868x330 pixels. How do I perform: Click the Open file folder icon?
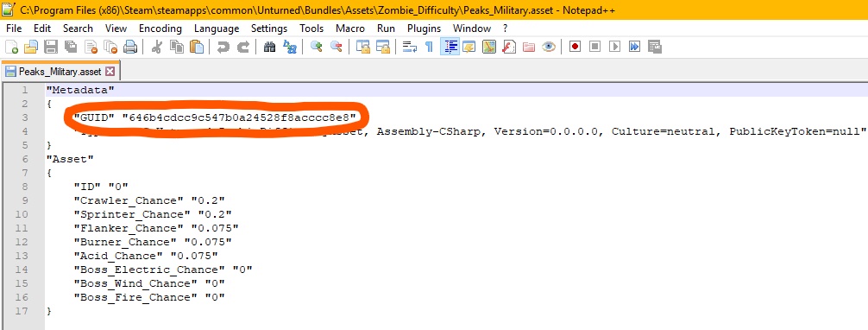(31, 48)
